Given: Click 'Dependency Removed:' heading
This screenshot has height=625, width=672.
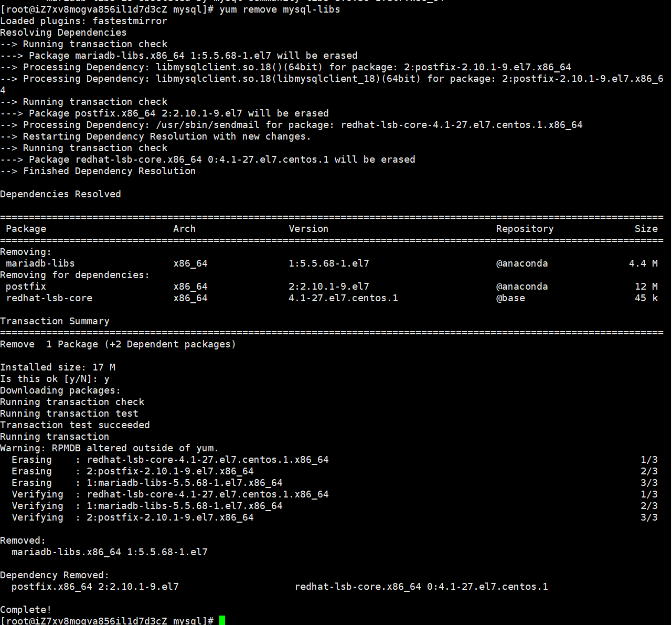Looking at the screenshot, I should [x=55, y=575].
